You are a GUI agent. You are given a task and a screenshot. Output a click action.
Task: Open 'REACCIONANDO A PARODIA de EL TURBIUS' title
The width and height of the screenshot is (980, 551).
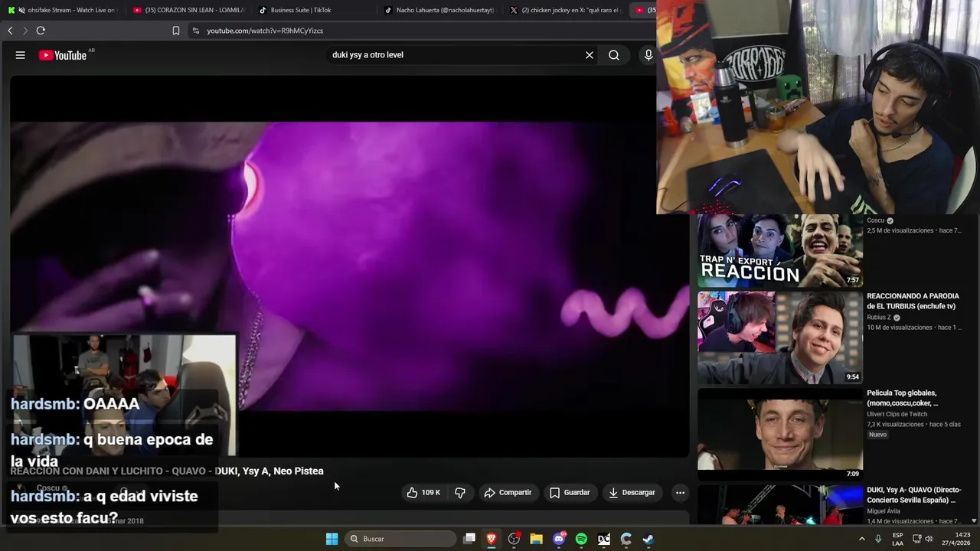tap(913, 301)
